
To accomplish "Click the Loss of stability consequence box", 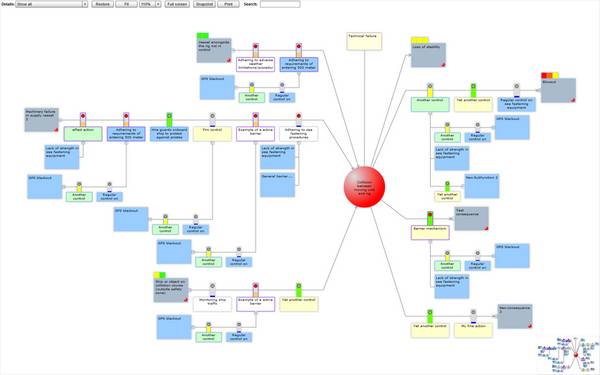I will tap(428, 55).
